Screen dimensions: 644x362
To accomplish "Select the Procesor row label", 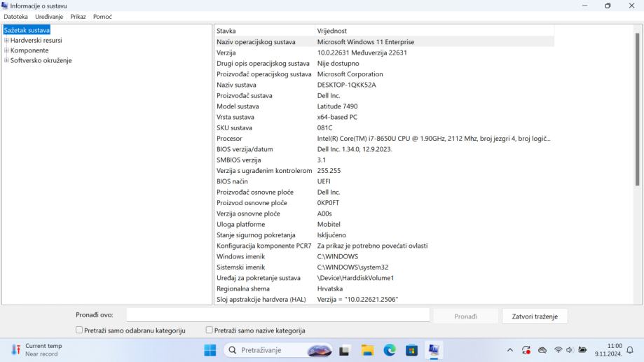I will 229,139.
